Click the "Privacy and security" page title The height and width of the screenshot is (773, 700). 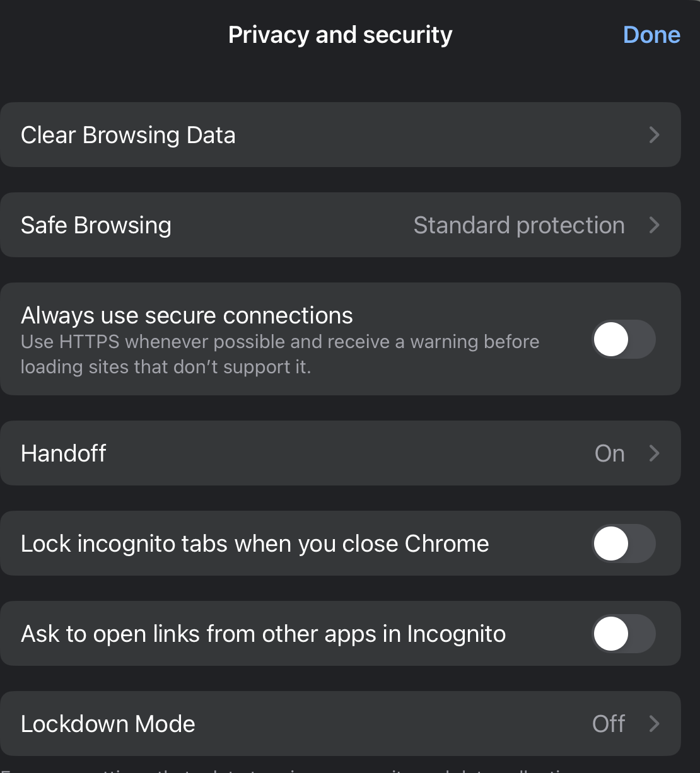click(x=340, y=35)
